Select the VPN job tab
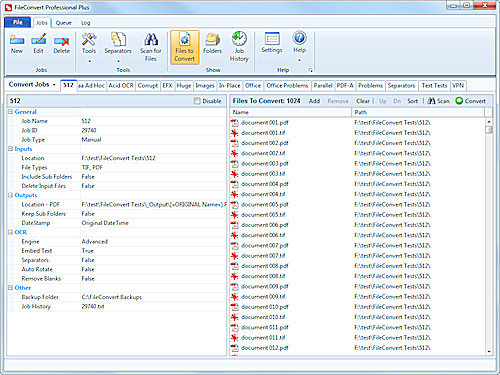This screenshot has height=375, width=500. point(458,86)
